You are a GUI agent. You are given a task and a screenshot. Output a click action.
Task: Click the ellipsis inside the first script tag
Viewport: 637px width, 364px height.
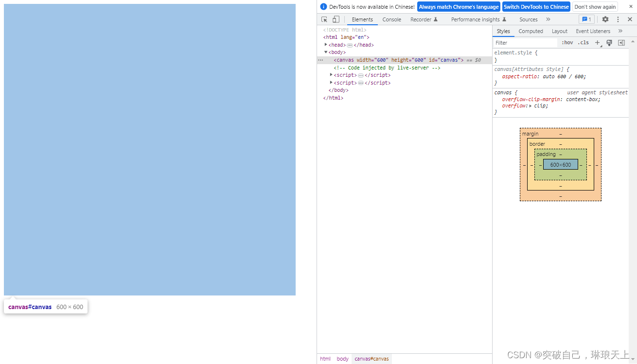(x=361, y=75)
